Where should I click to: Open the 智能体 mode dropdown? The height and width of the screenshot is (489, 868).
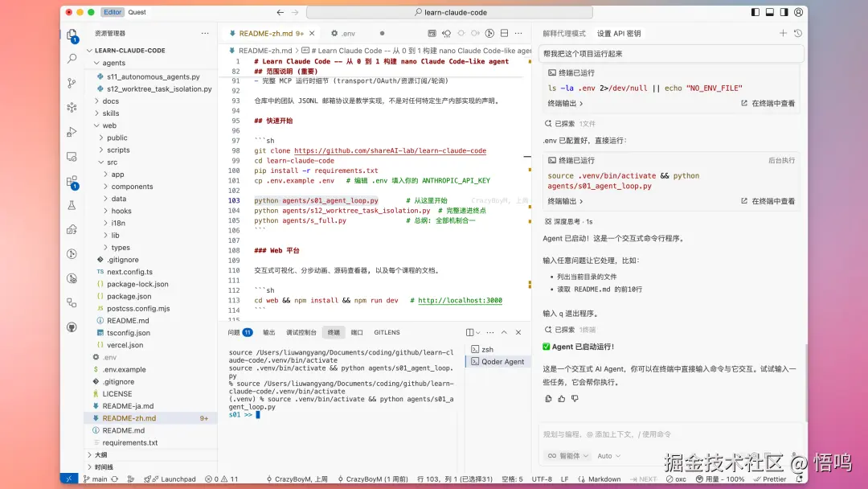pos(568,455)
